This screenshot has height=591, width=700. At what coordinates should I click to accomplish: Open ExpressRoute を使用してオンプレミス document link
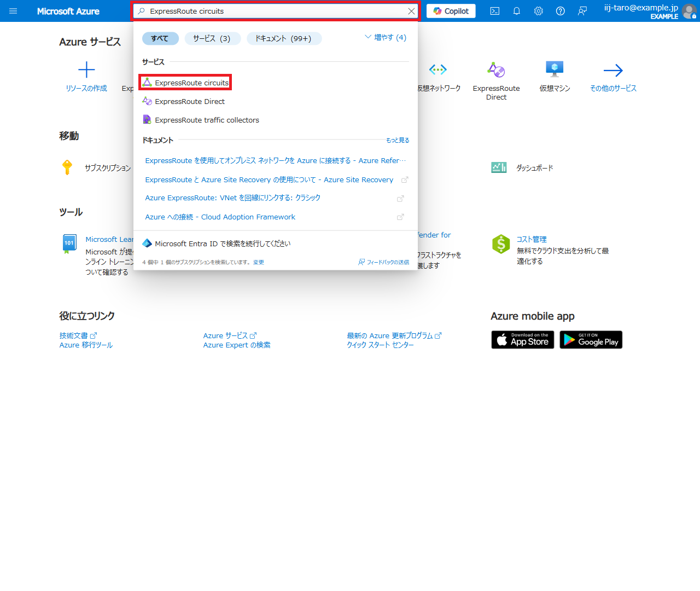pos(275,160)
